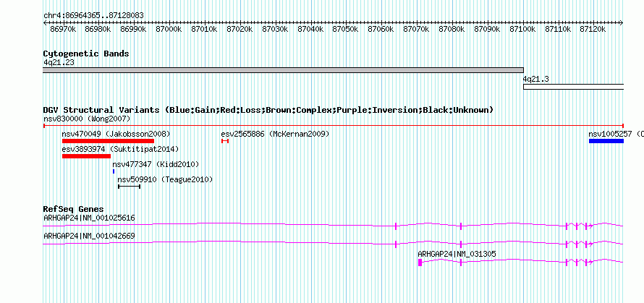Open variant nsv509910 (Teague2010) label
644x303 pixels.
[x=165, y=179]
